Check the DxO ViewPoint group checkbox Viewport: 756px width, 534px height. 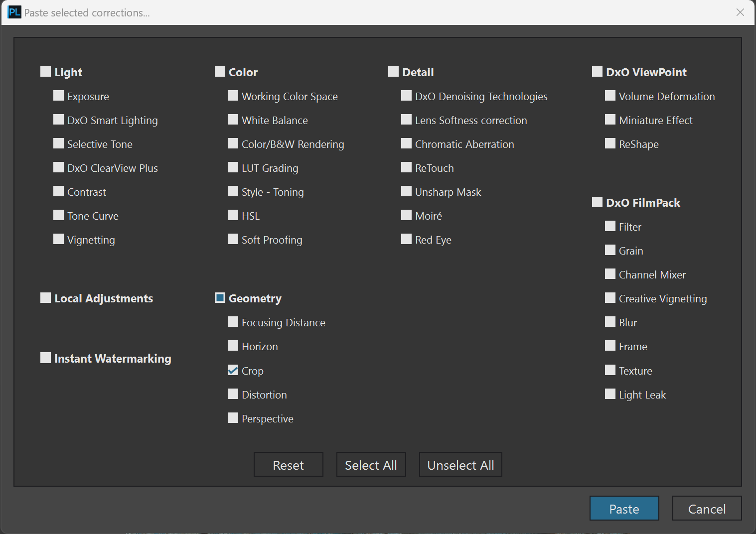tap(597, 72)
